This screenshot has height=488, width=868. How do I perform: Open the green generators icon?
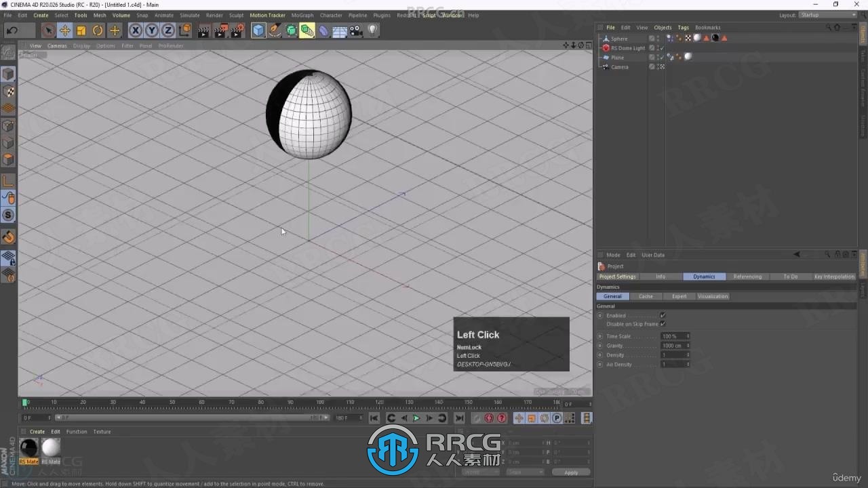tap(291, 30)
